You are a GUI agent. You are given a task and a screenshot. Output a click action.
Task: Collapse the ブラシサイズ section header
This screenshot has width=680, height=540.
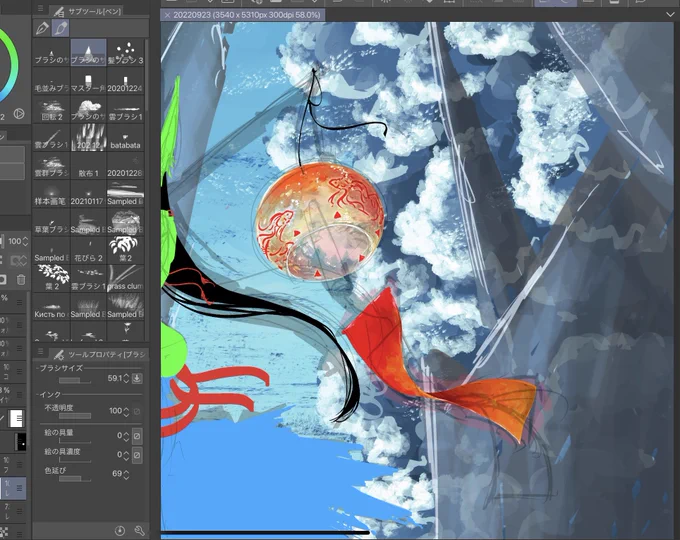coord(59,368)
